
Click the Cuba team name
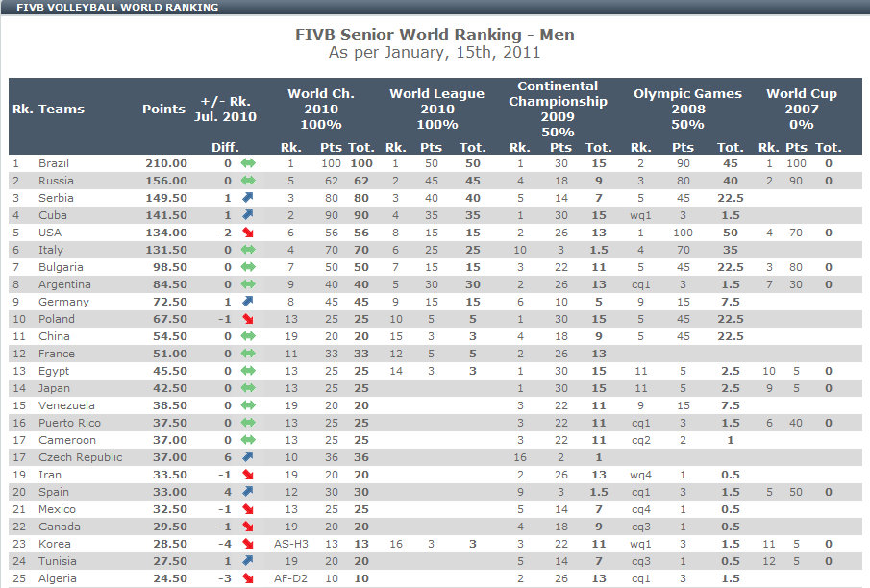[52, 215]
